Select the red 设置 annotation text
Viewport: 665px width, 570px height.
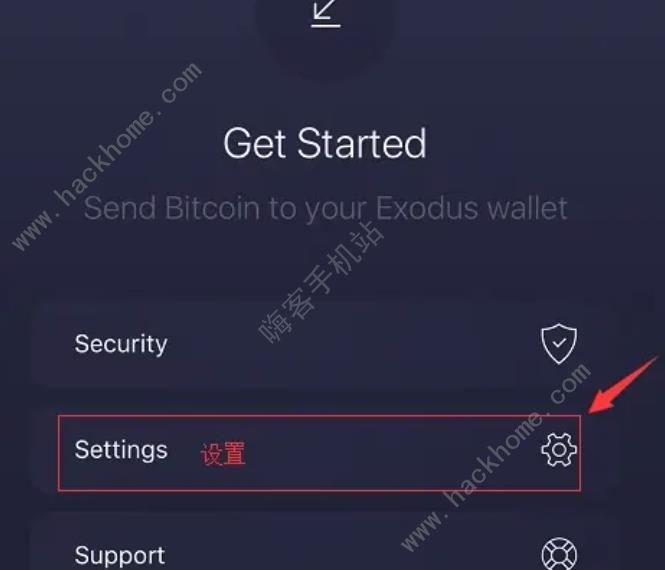[223, 453]
